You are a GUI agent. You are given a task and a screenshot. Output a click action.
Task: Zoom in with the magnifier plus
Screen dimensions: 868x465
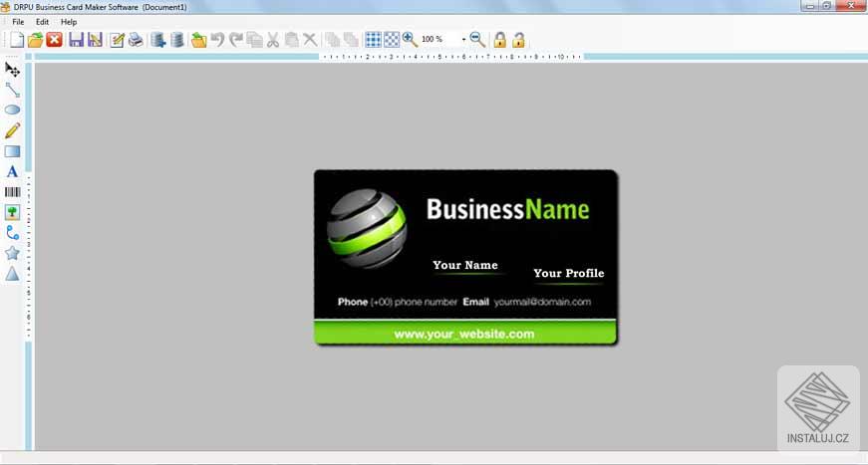[410, 39]
